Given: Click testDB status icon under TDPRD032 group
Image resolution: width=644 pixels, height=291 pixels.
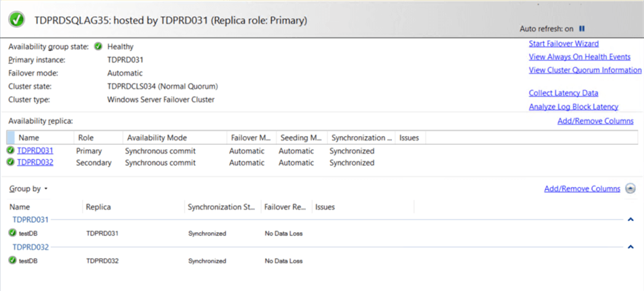Looking at the screenshot, I should pyautogui.click(x=12, y=260).
